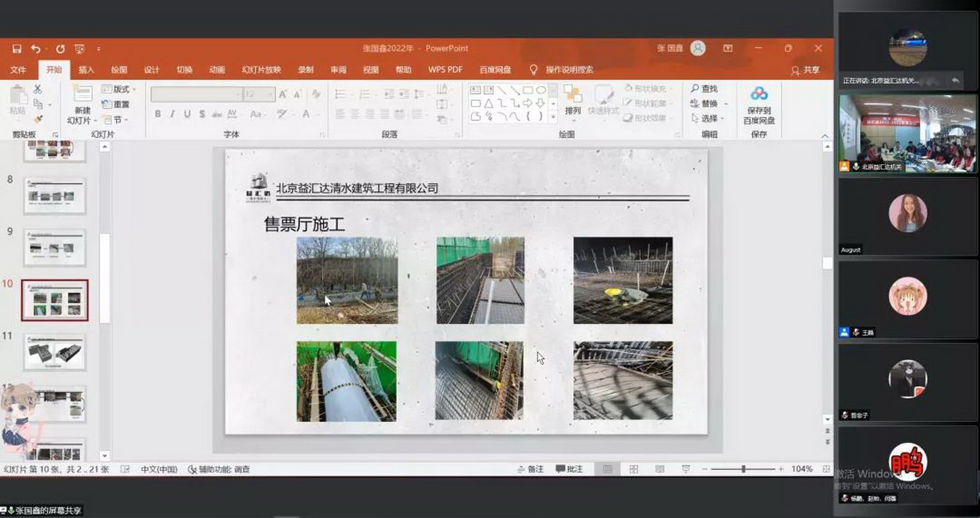Toggle Align Left for text
Screen dimensions: 980x518
(340, 114)
